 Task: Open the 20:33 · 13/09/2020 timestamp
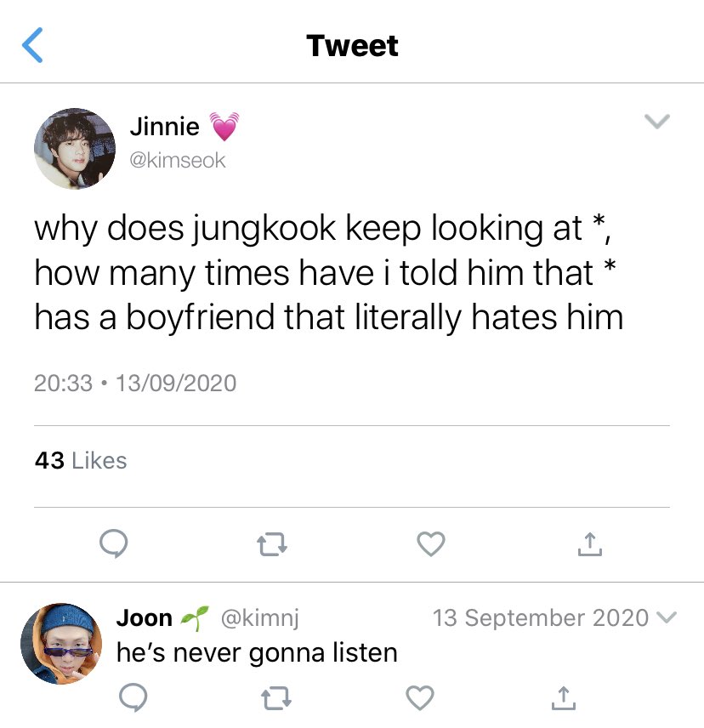tap(135, 383)
